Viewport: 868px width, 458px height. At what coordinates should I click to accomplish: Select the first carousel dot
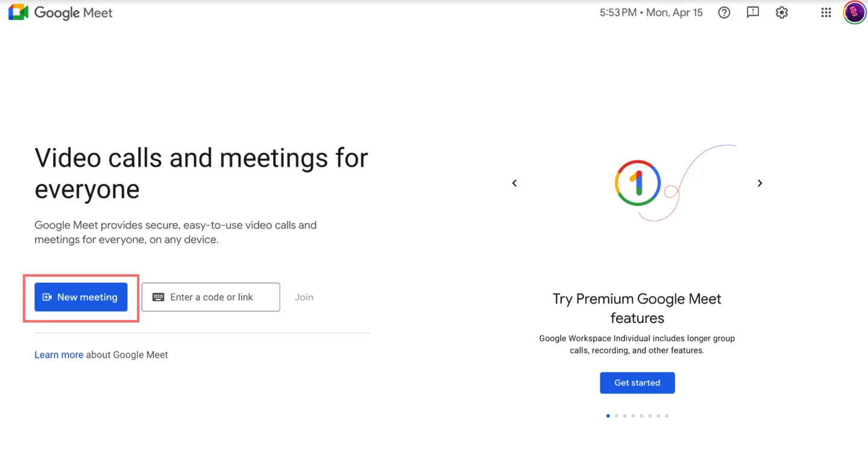pyautogui.click(x=608, y=416)
